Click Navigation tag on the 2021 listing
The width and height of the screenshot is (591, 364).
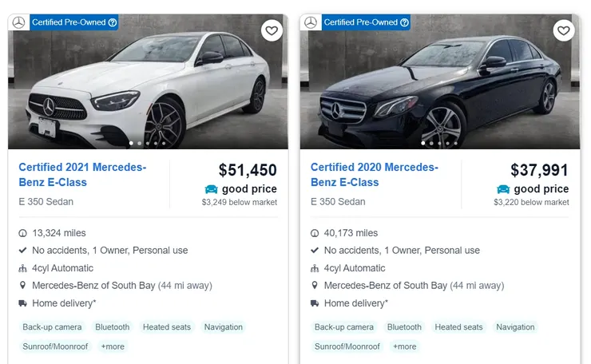(x=223, y=326)
